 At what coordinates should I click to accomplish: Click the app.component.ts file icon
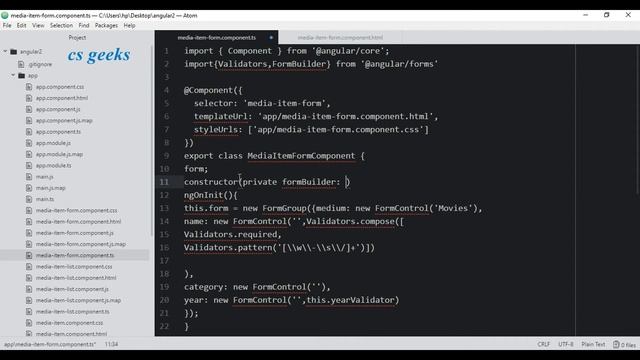[x=29, y=131]
